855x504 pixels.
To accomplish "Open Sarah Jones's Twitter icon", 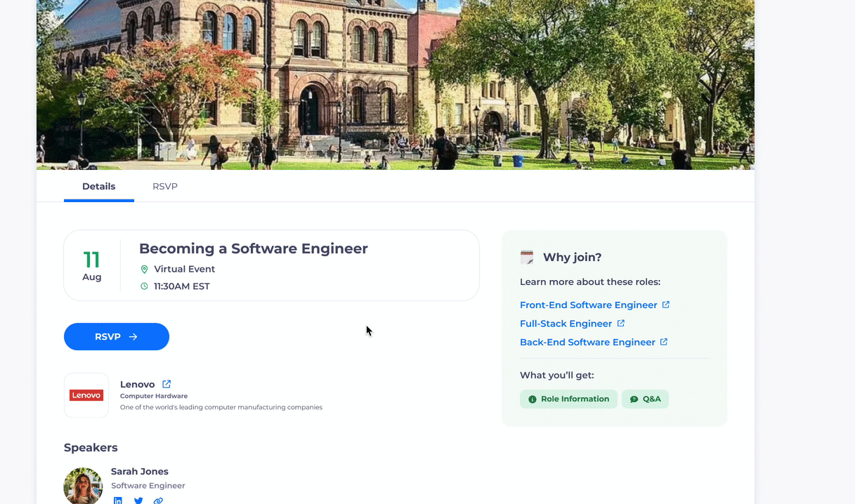I will 138,500.
